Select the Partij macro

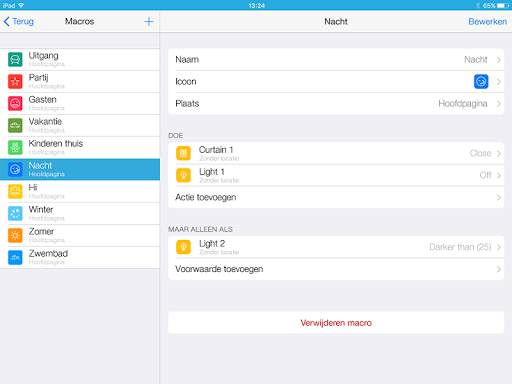tap(80, 81)
